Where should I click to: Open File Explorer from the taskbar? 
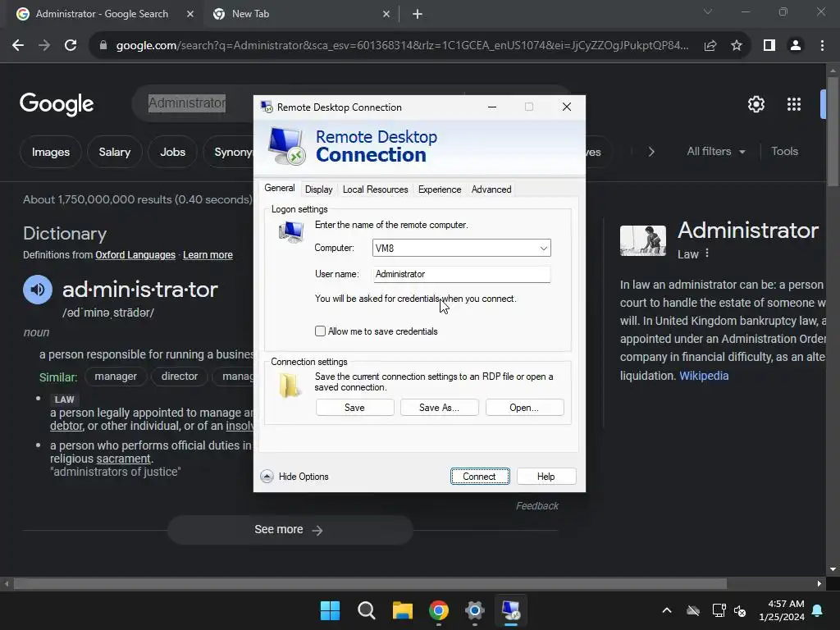(402, 610)
